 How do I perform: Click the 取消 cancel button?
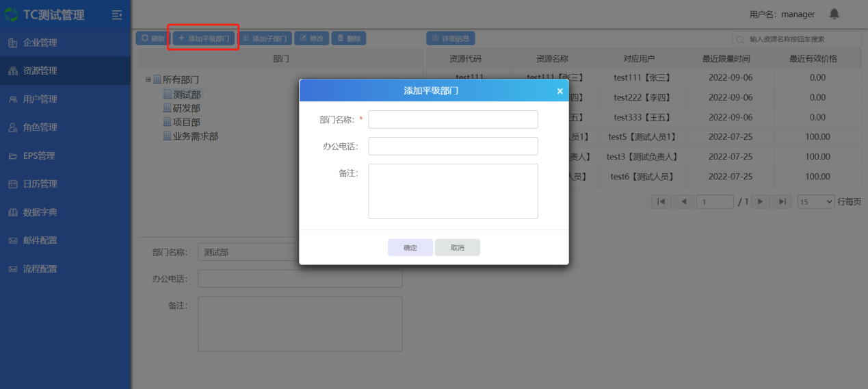click(x=457, y=247)
